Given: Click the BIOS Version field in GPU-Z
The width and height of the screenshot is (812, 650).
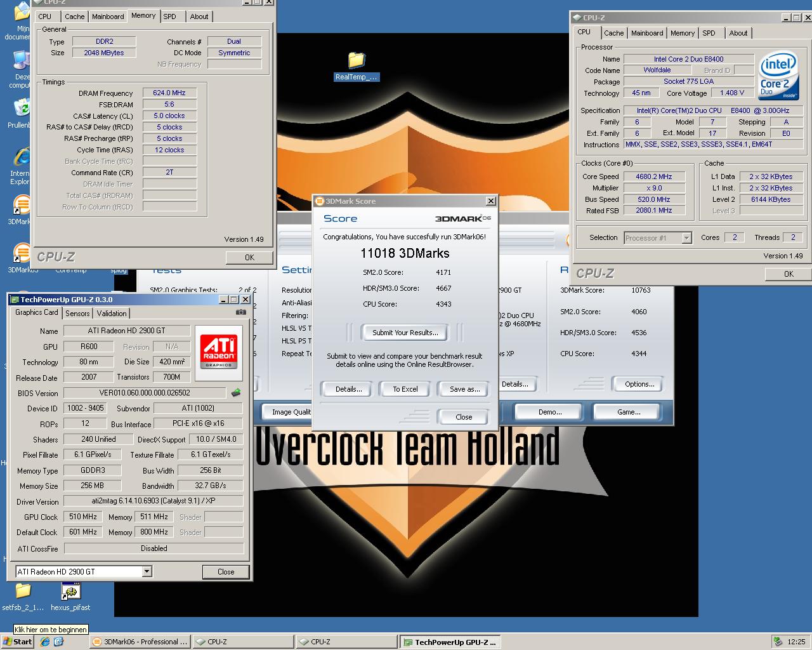Looking at the screenshot, I should pos(145,393).
